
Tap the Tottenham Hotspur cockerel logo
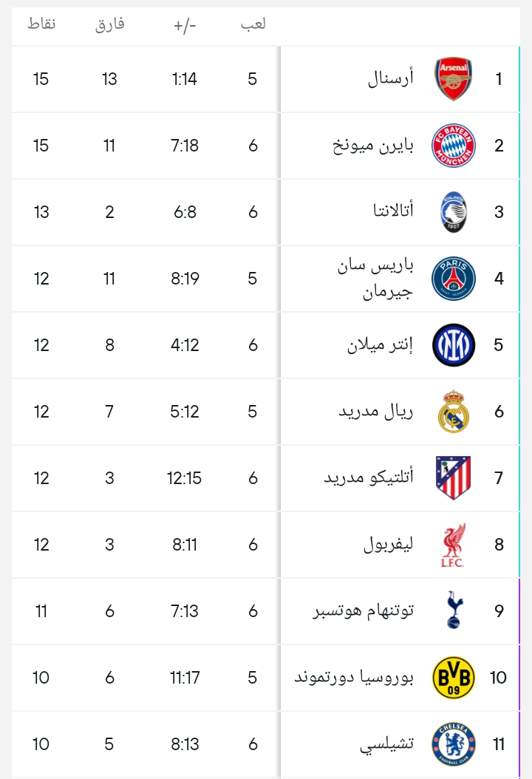click(453, 610)
